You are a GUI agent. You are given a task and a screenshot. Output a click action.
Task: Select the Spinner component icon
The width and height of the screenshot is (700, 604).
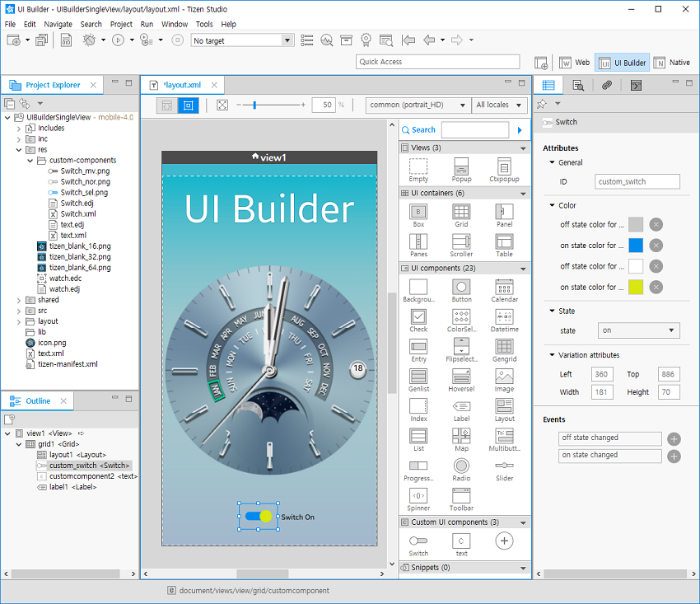tap(418, 494)
